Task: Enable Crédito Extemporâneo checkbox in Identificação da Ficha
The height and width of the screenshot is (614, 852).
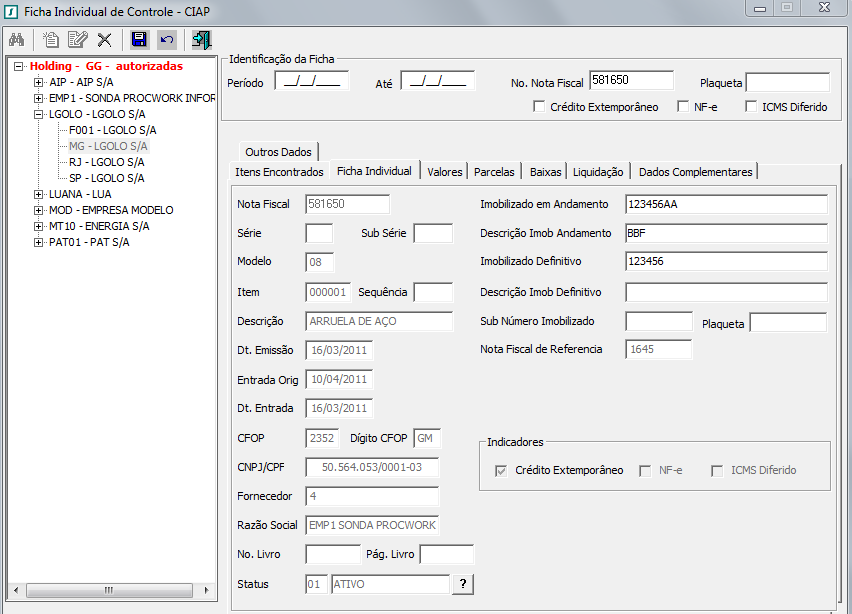Action: tap(539, 107)
